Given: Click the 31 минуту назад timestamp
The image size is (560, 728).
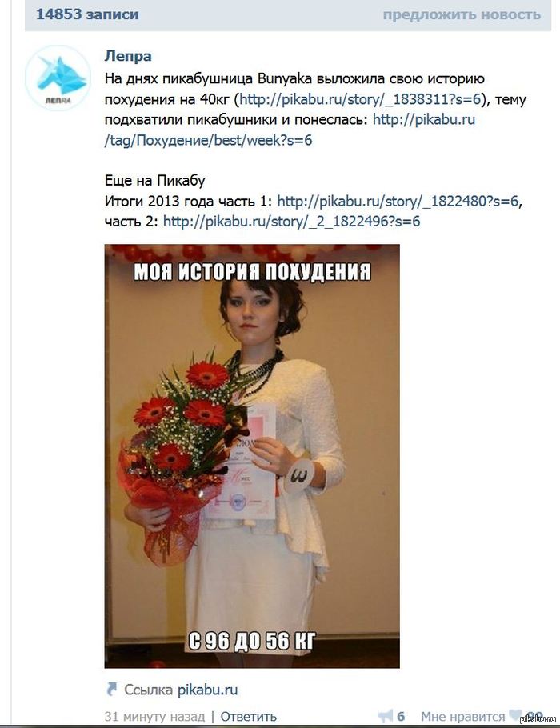Looking at the screenshot, I should click(x=154, y=716).
